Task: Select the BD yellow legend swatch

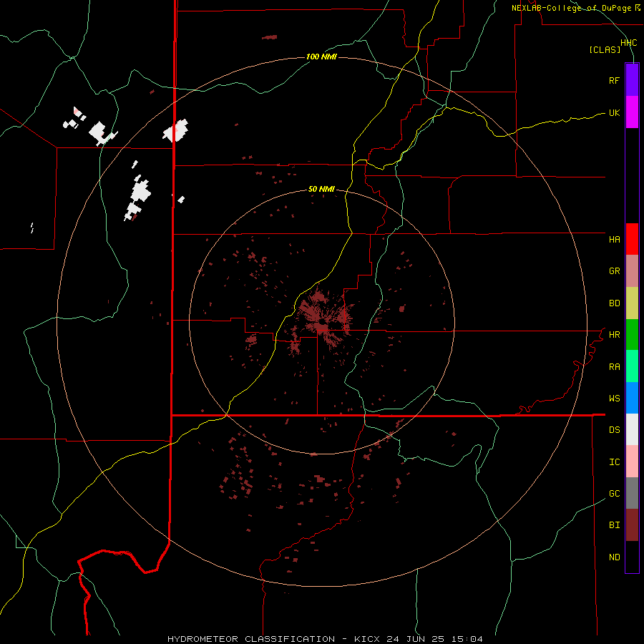Action: click(x=632, y=303)
